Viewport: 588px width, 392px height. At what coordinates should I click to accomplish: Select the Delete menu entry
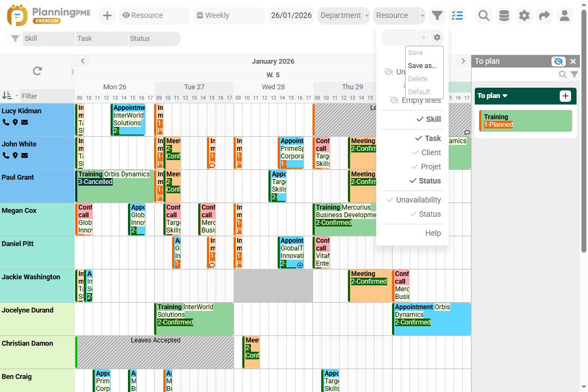pos(418,79)
